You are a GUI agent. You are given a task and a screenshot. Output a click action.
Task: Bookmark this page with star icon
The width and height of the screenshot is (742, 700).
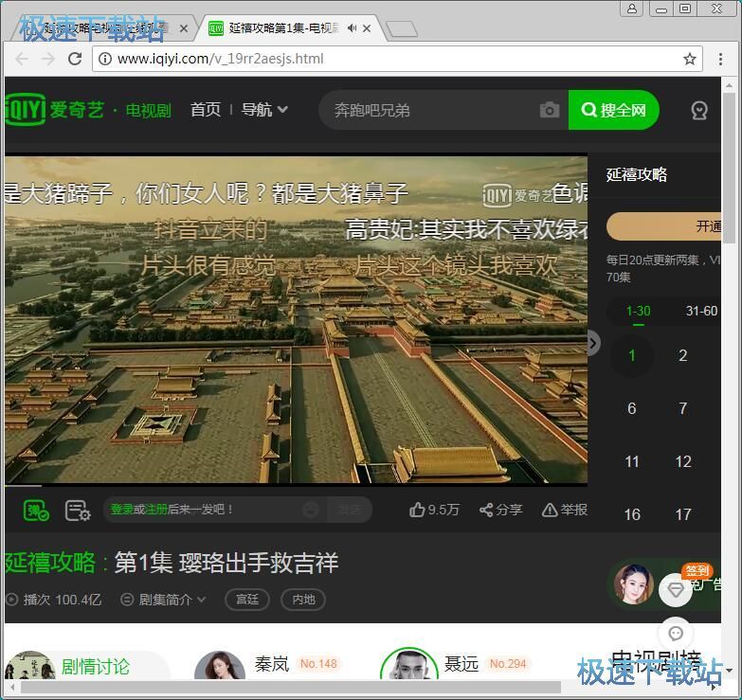690,59
